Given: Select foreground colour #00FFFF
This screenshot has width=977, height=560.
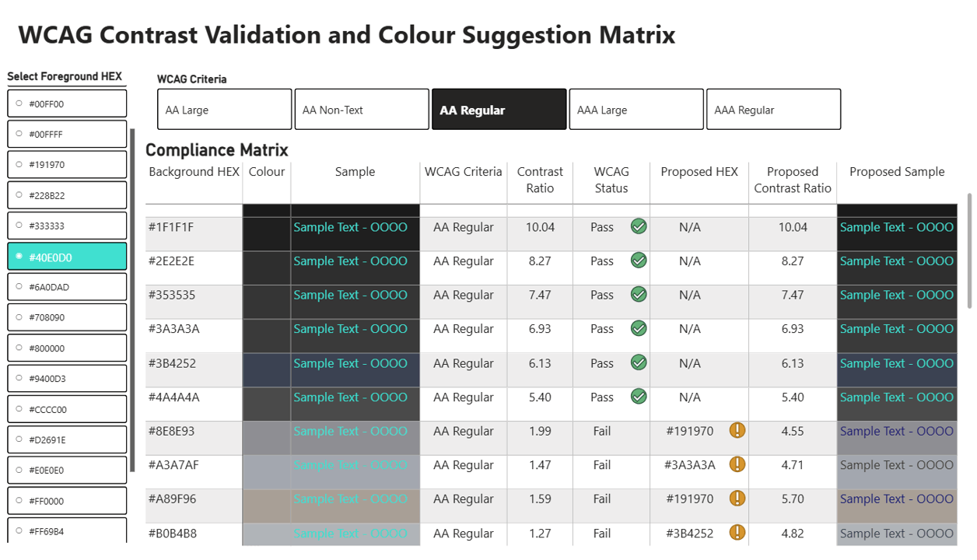Looking at the screenshot, I should coord(67,134).
